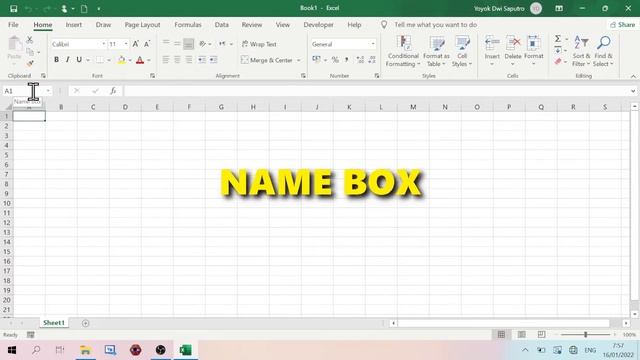
Task: Open Cell Styles gallery
Action: point(462,51)
